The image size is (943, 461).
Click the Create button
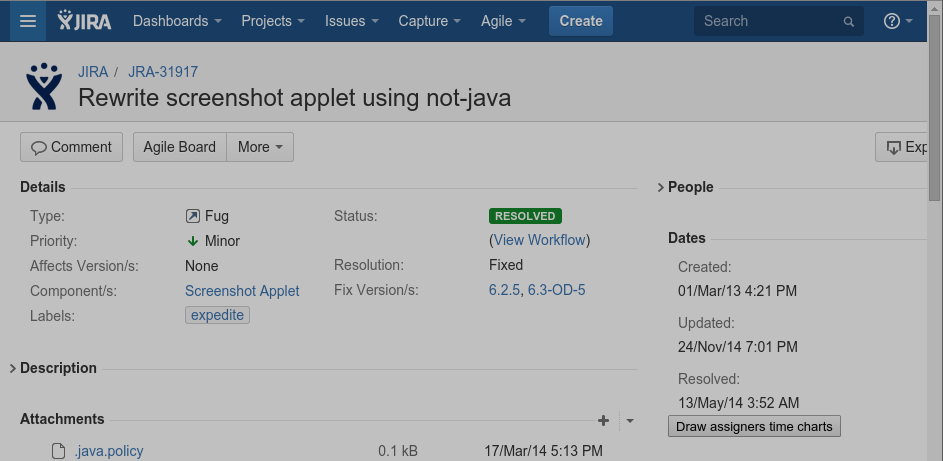click(581, 21)
